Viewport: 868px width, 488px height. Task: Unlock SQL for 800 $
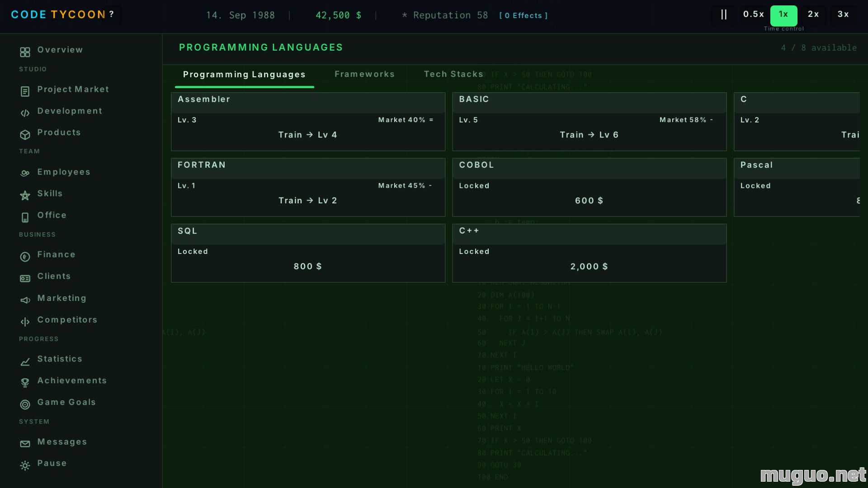coord(308,266)
